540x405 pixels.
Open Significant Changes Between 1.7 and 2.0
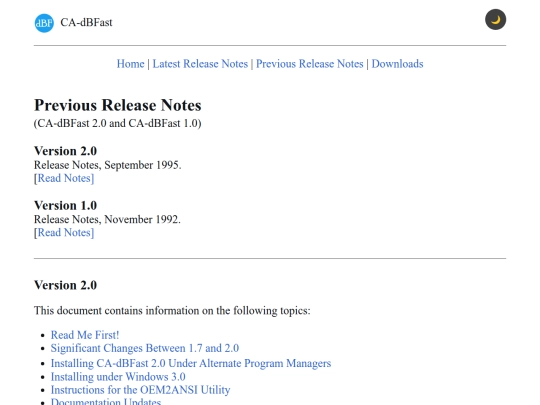pos(145,348)
